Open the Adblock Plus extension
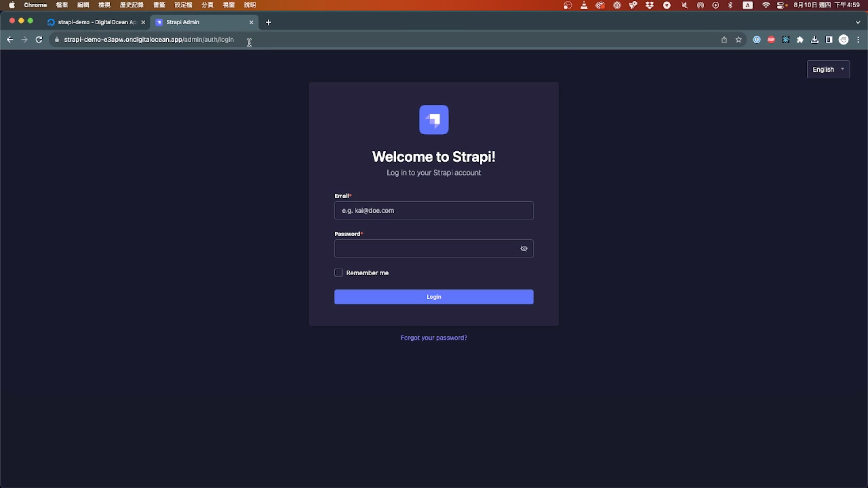Screen dimensions: 868x488 tap(771, 40)
